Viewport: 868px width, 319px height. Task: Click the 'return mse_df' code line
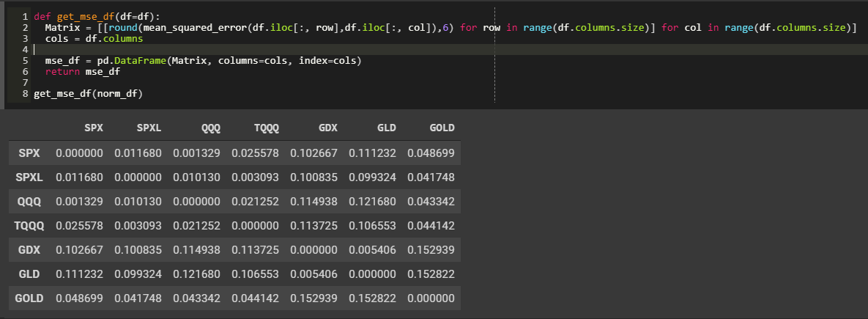coord(83,72)
